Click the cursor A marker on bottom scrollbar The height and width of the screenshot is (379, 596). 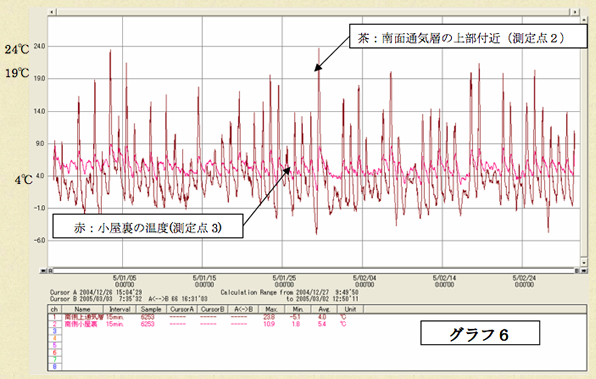pos(50,271)
